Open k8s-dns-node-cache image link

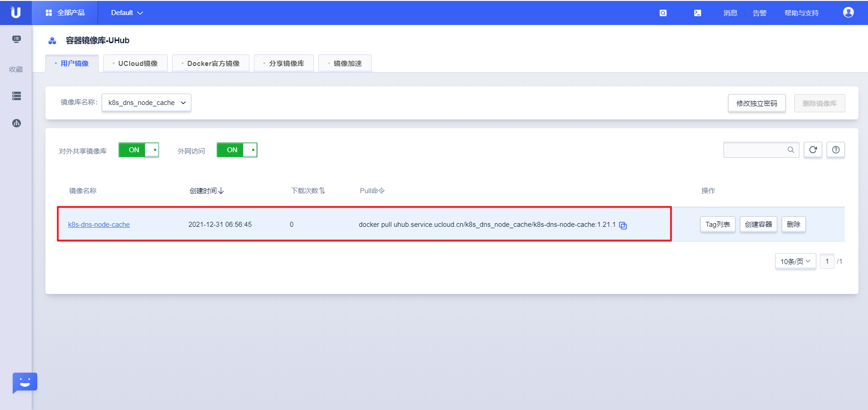click(x=99, y=225)
